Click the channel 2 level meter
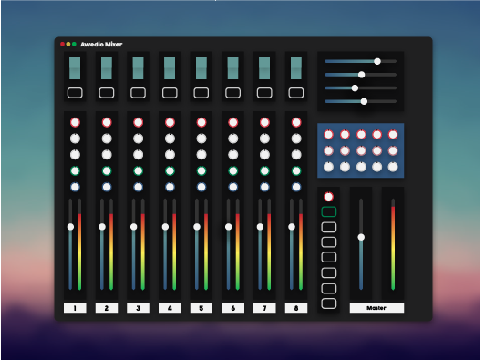 (x=111, y=245)
